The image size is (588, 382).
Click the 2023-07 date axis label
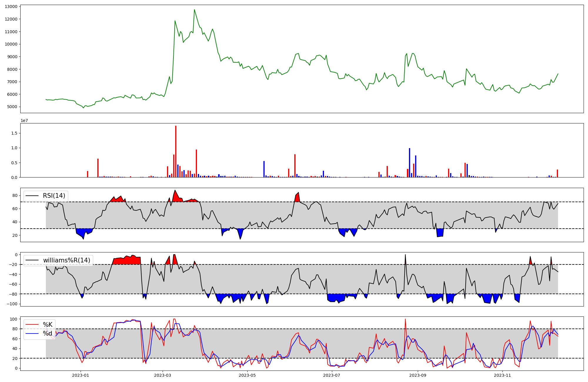332,375
